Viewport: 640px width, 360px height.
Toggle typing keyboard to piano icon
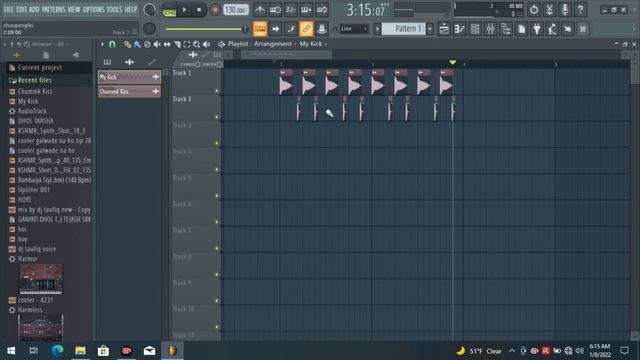point(260,29)
